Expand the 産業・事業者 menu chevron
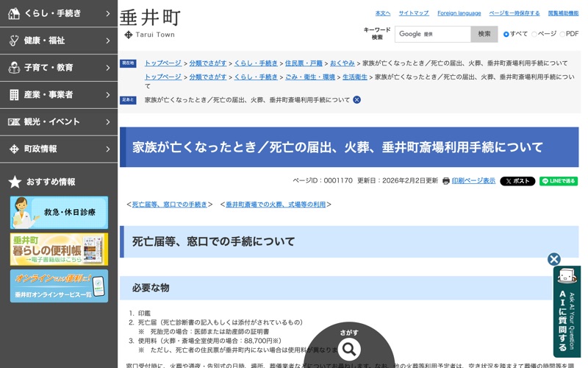 point(108,95)
